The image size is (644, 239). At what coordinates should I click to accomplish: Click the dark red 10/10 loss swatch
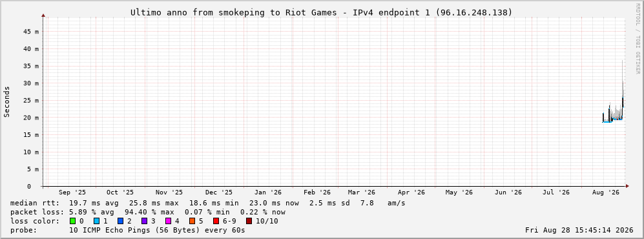coord(249,222)
